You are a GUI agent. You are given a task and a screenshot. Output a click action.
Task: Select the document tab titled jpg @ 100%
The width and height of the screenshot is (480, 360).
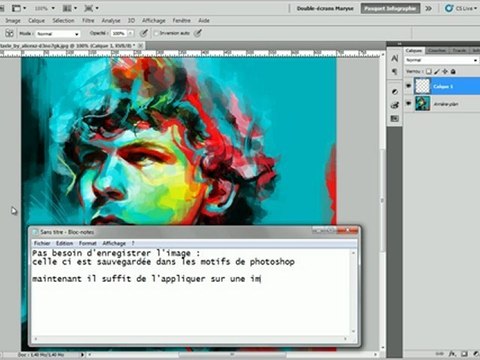tap(68, 45)
